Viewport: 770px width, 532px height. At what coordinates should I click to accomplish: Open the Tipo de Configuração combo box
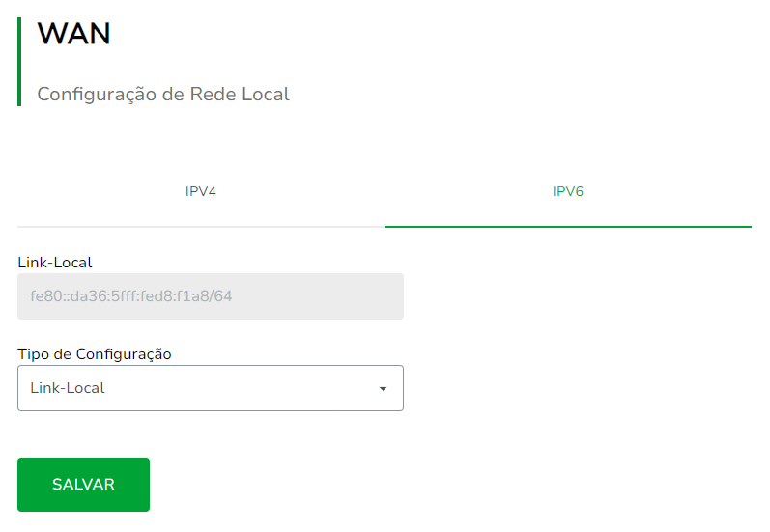210,388
